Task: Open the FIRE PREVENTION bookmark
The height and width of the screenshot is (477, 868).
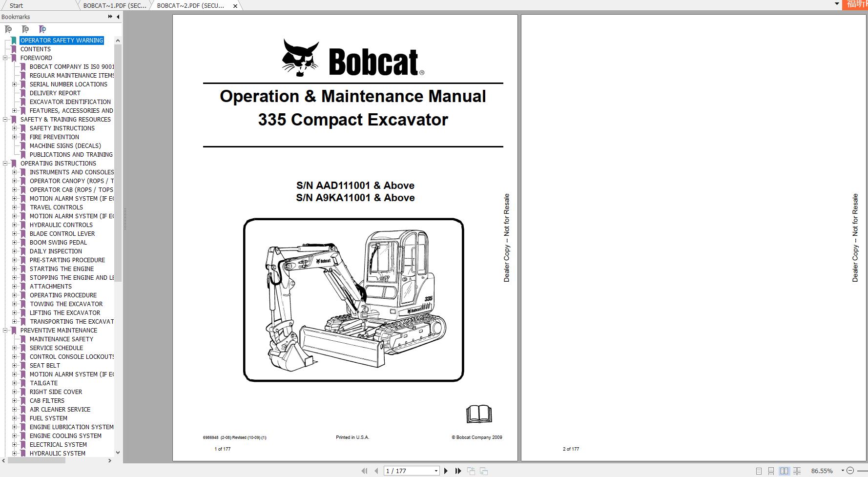Action: [x=54, y=137]
